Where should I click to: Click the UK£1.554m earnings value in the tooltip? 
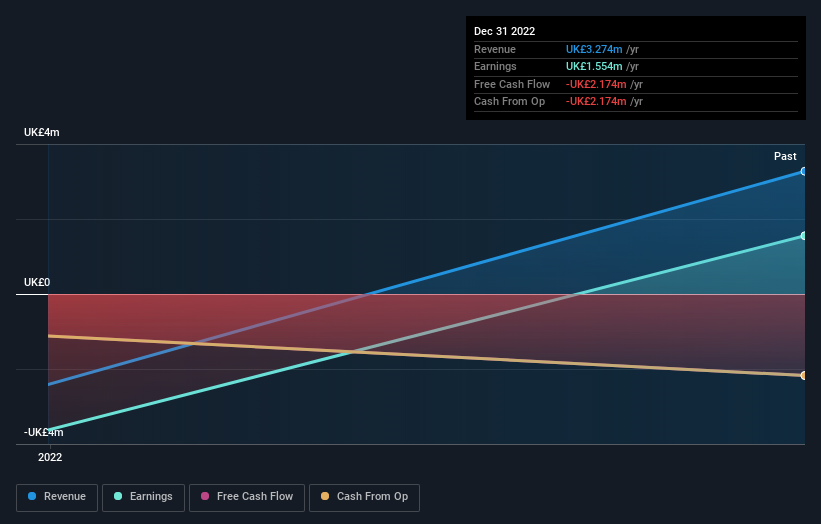click(x=594, y=66)
